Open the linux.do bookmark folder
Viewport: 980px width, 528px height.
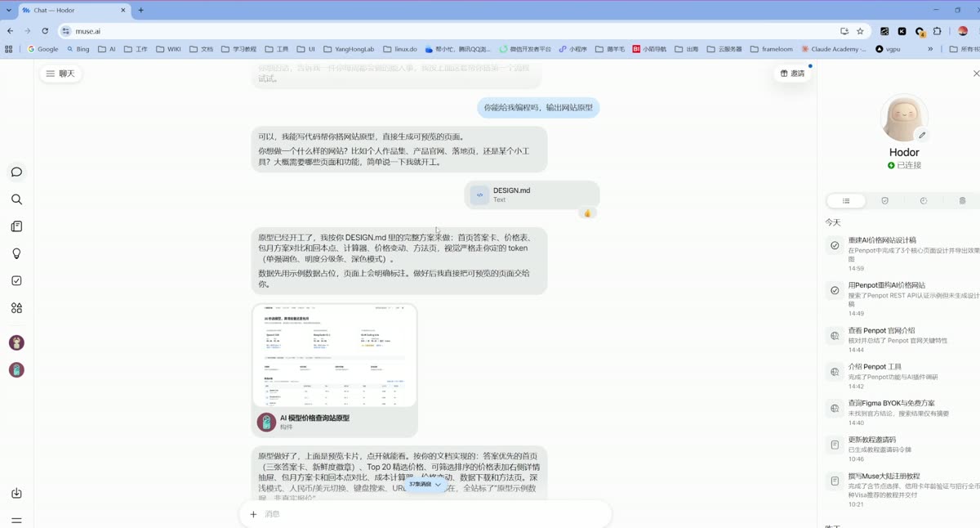[x=400, y=49]
